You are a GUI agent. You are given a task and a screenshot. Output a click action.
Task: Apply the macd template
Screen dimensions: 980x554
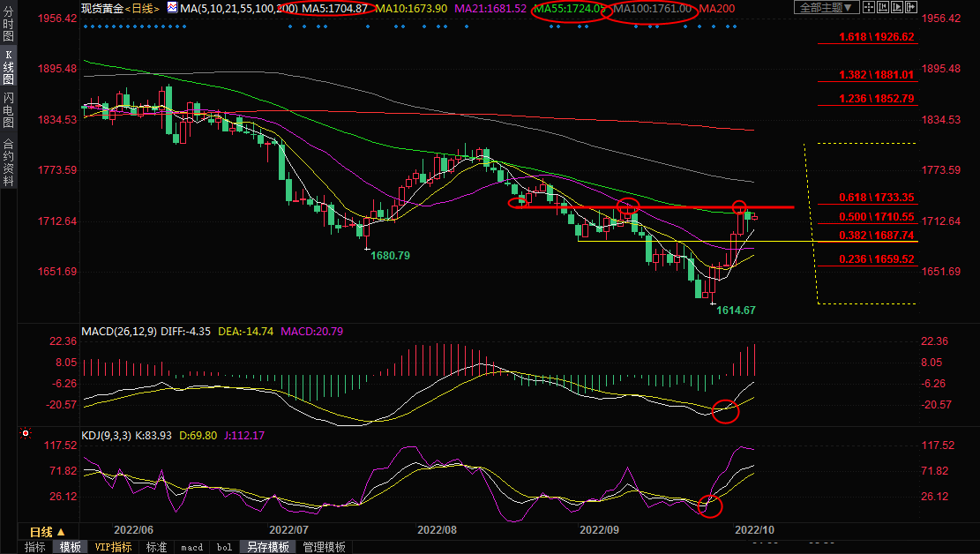[191, 547]
